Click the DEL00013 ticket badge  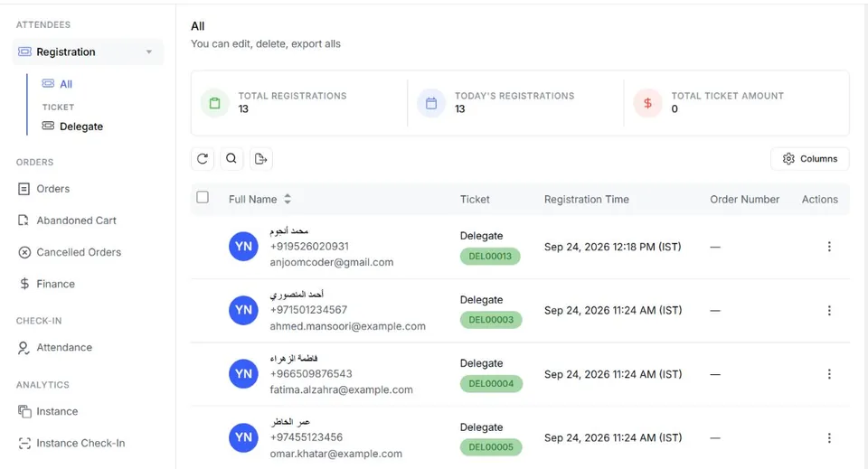pyautogui.click(x=490, y=256)
